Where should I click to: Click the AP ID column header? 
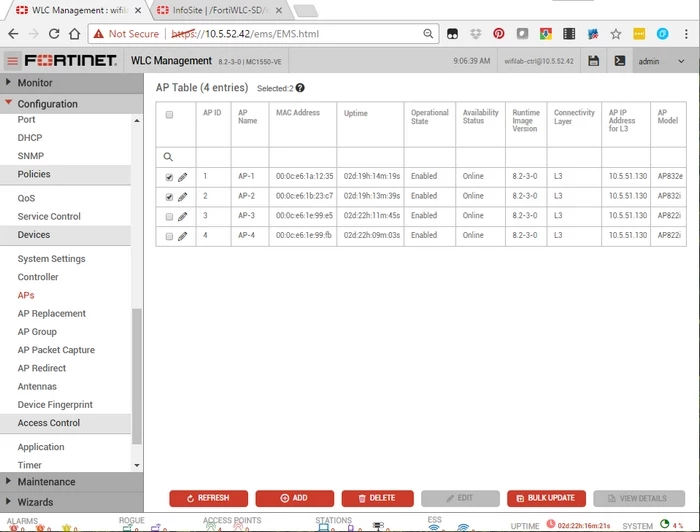click(x=212, y=112)
